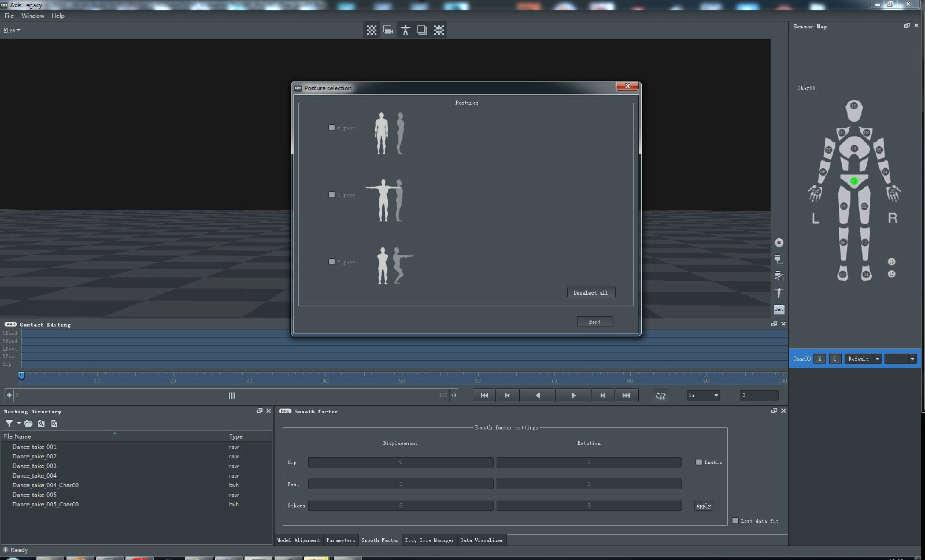The width and height of the screenshot is (925, 560).
Task: Open the View dropdown menu
Action: (x=12, y=30)
